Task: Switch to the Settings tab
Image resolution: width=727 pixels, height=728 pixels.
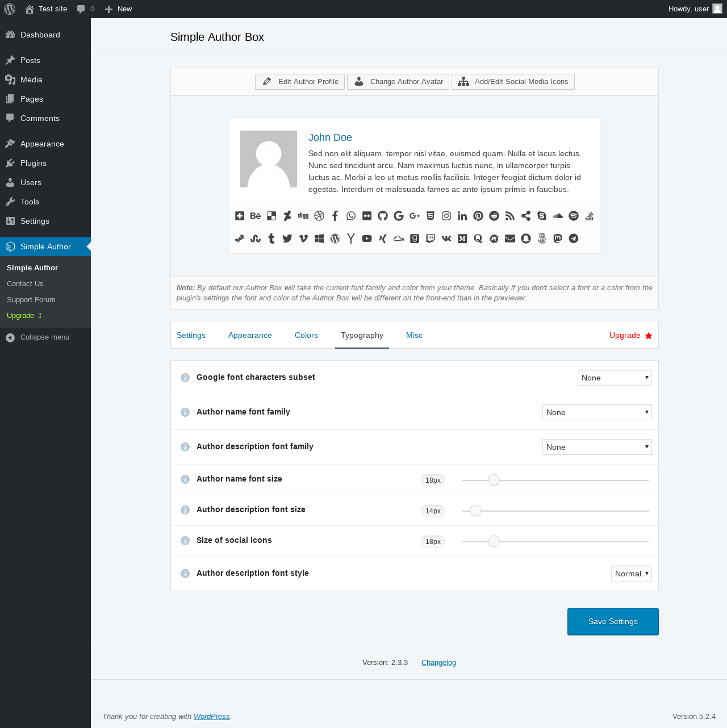Action: 191,335
